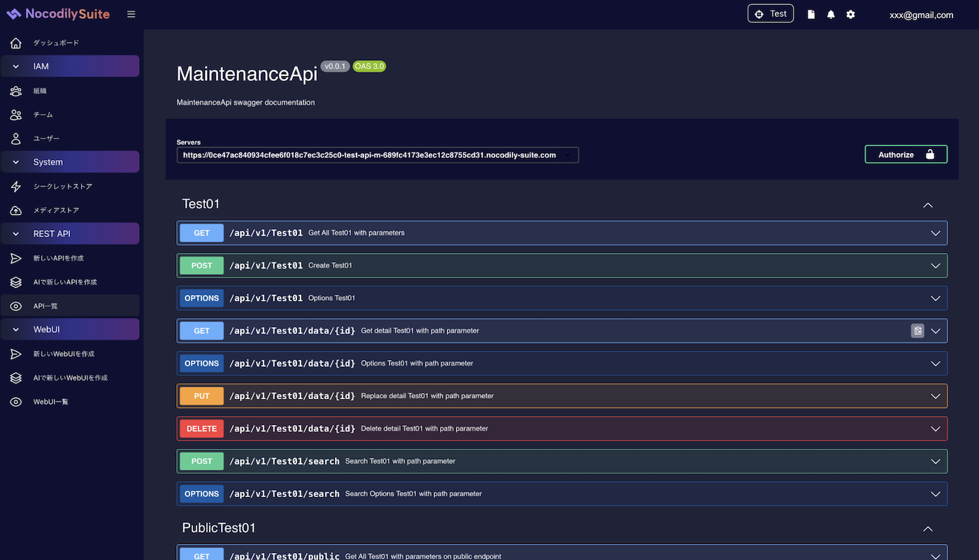Open the Servers URL dropdown
Screen dimensions: 979x560
[378, 155]
